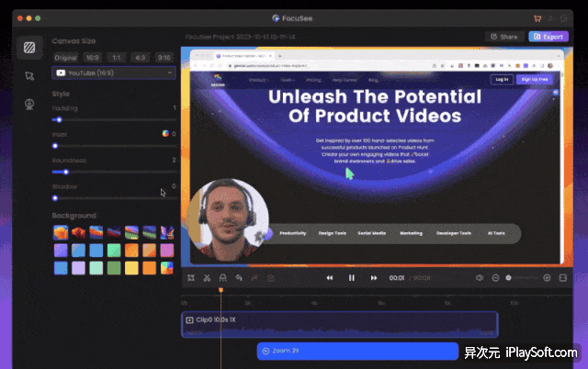Viewport: 588px width, 369px height.
Task: Select the first orange wallpaper background
Action: 61,232
